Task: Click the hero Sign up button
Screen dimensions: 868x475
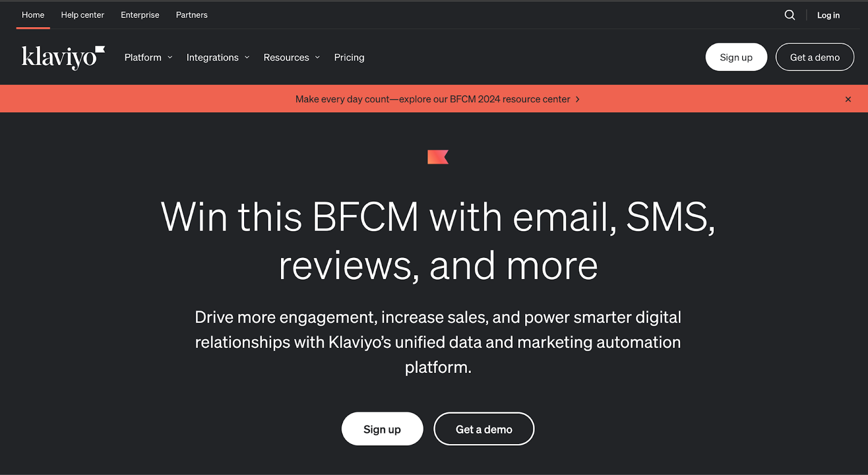Action: click(x=382, y=429)
